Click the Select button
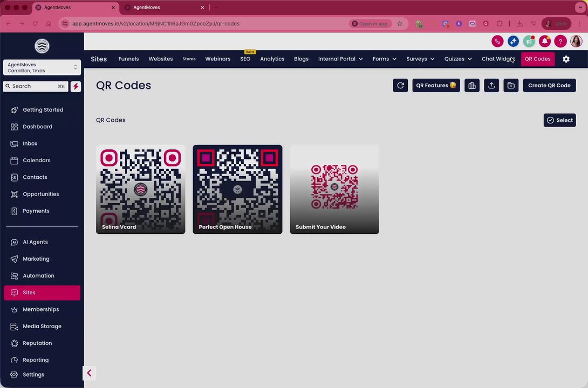This screenshot has width=588, height=388. pyautogui.click(x=559, y=120)
